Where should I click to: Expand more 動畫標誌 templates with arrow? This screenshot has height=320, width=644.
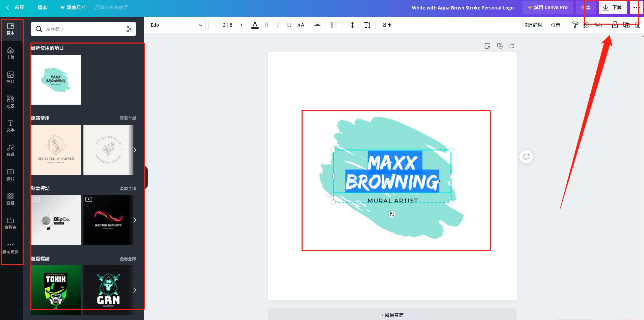pyautogui.click(x=135, y=220)
